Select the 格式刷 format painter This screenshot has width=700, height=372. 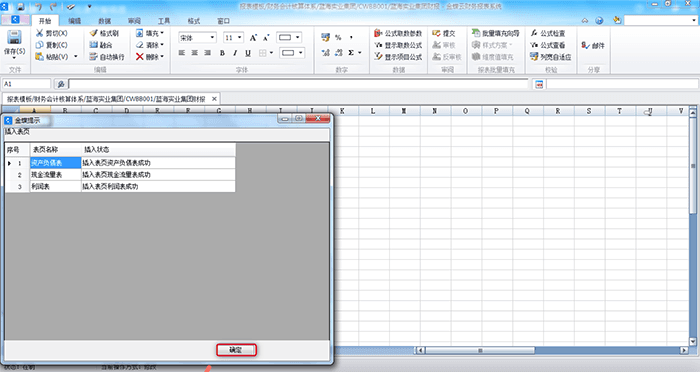pos(104,33)
